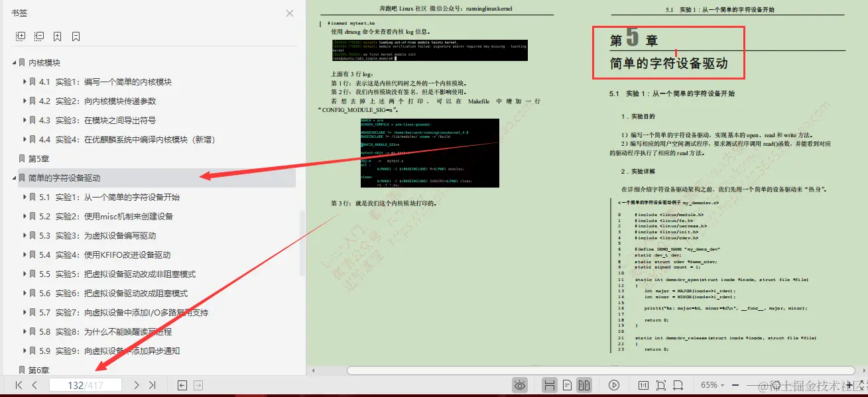Decrease zoom with the minus control
Viewport: 868px width, 397px height.
[734, 384]
